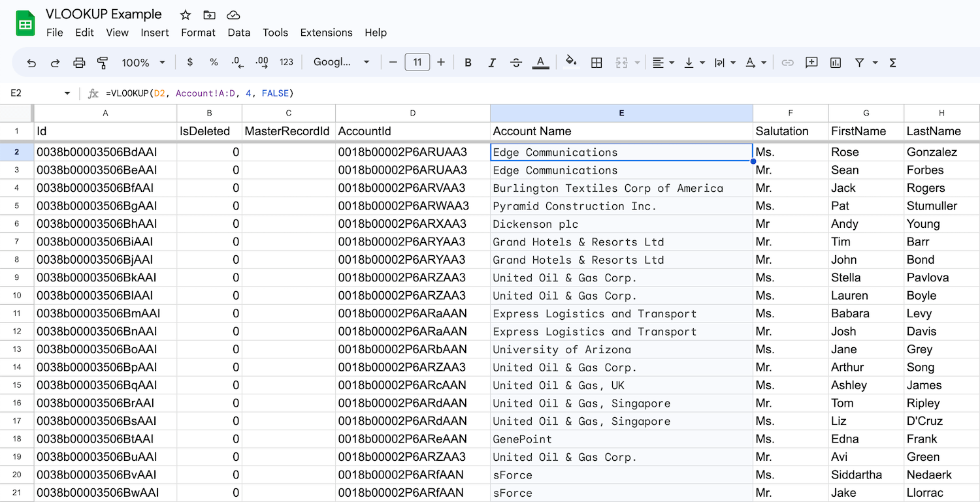Image resolution: width=980 pixels, height=502 pixels.
Task: Open the File menu
Action: pyautogui.click(x=55, y=33)
